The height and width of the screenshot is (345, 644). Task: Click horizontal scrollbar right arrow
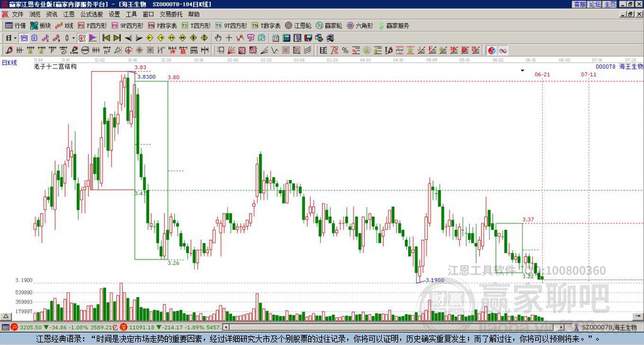pyautogui.click(x=562, y=327)
